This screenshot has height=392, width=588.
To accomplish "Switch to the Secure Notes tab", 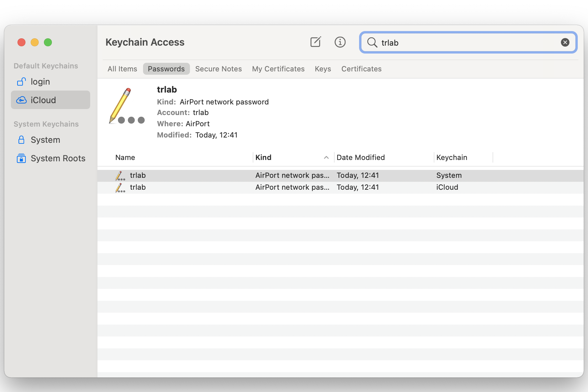I will pos(218,69).
